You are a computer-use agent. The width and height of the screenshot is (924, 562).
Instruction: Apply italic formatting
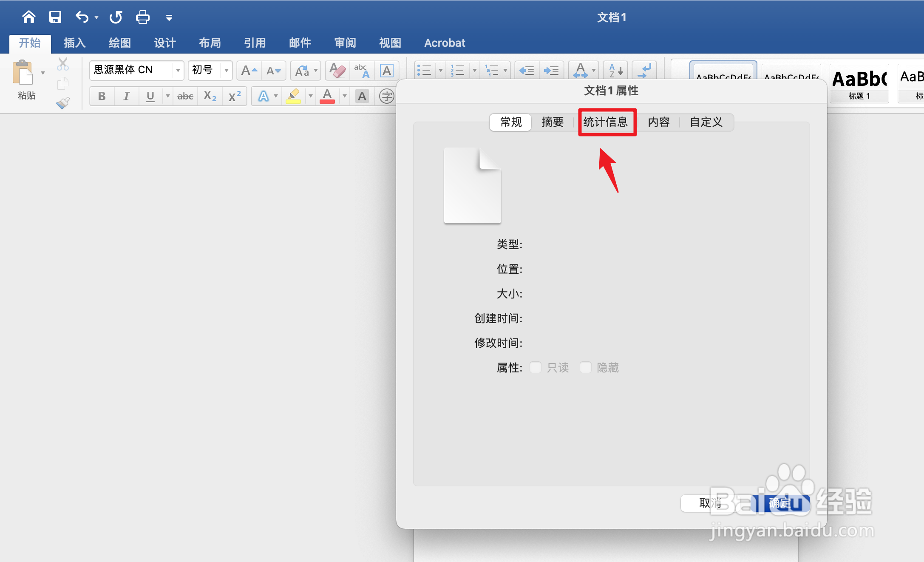(x=126, y=96)
